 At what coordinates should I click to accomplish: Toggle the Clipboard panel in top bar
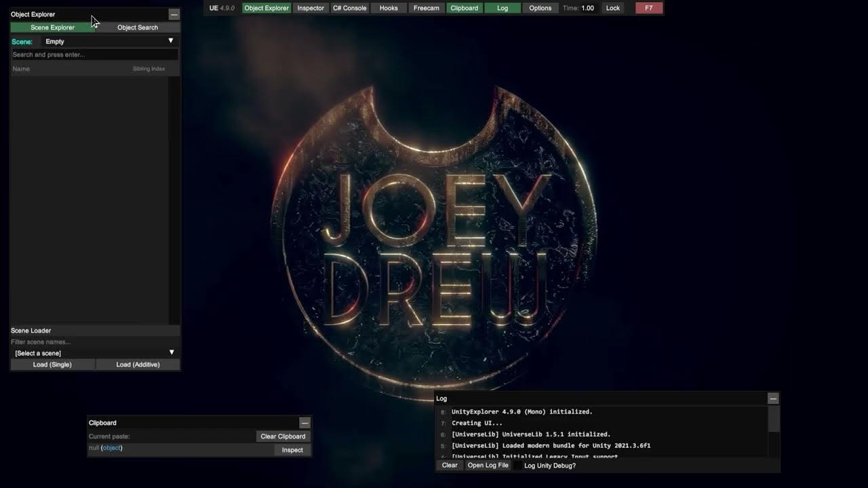pos(465,8)
